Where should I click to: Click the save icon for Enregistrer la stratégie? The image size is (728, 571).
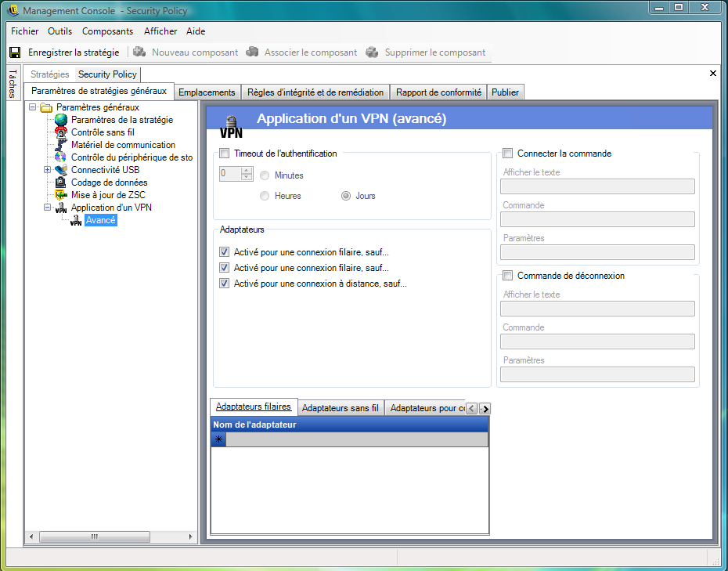tap(15, 52)
